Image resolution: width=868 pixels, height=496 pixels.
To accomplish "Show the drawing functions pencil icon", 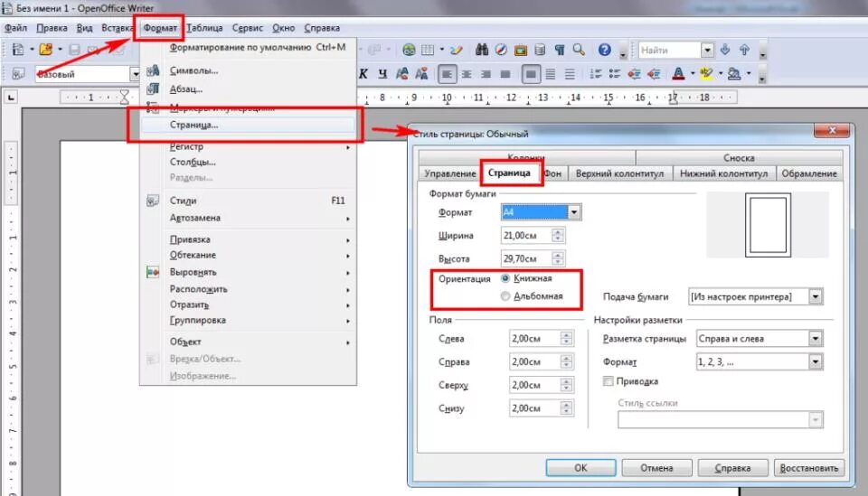I will pyautogui.click(x=456, y=50).
